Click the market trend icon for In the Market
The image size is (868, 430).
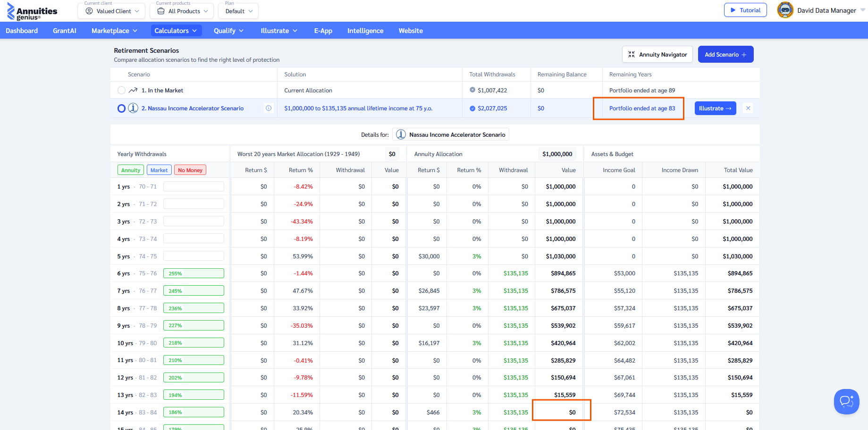tap(133, 91)
